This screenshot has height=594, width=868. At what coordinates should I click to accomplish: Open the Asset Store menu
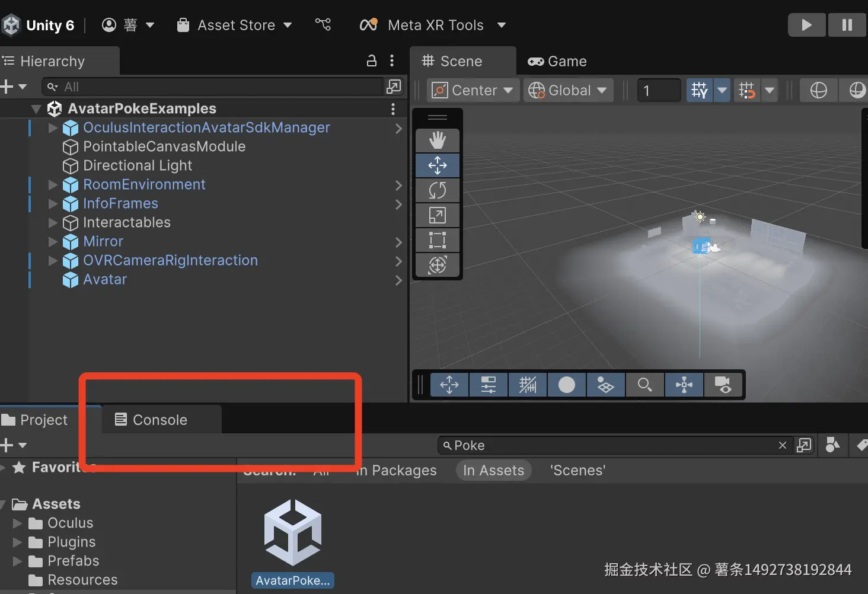coord(235,25)
